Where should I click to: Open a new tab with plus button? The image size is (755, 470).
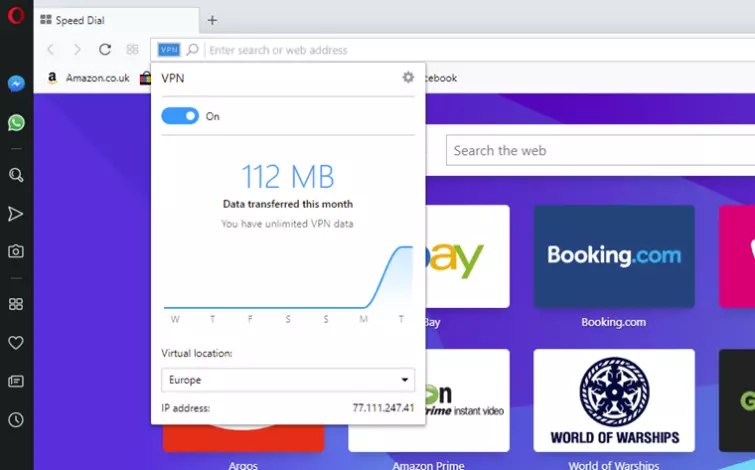click(x=212, y=20)
